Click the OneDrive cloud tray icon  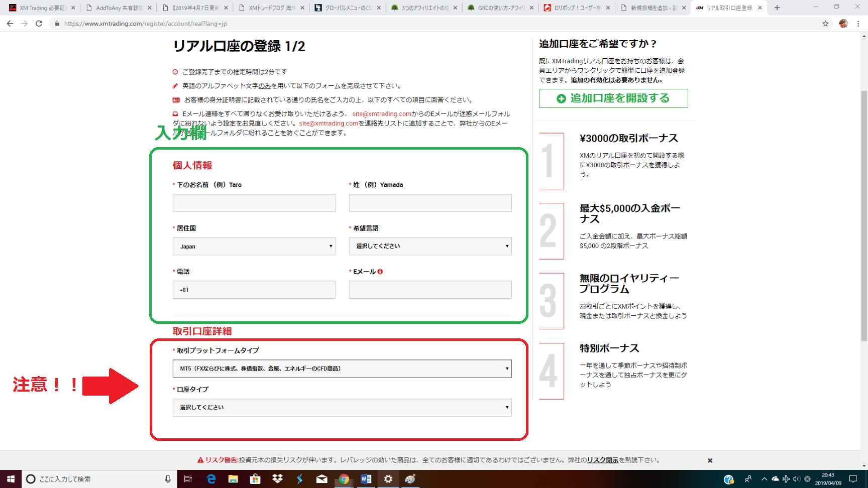coord(775,479)
